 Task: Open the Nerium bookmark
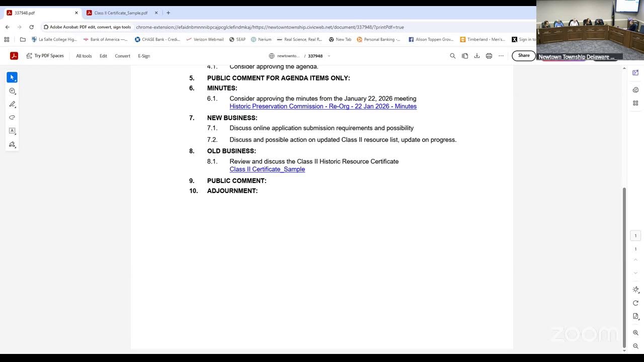(x=261, y=39)
